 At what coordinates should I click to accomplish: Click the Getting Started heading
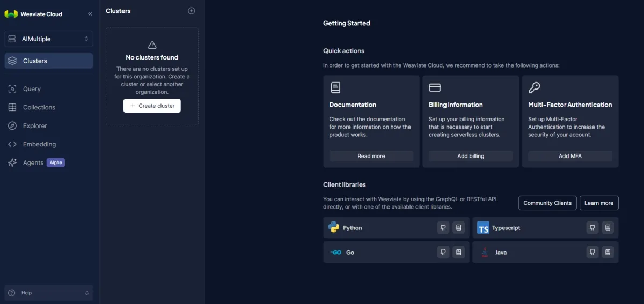(347, 23)
